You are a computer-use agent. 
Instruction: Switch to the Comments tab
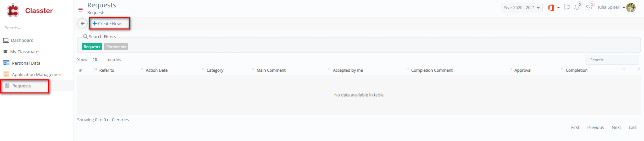pos(116,47)
